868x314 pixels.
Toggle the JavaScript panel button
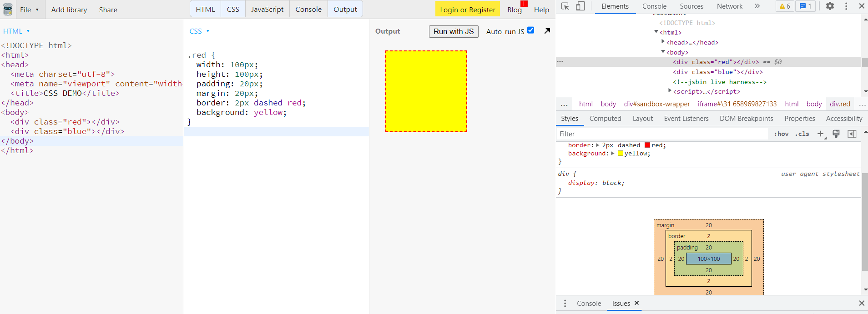click(267, 9)
